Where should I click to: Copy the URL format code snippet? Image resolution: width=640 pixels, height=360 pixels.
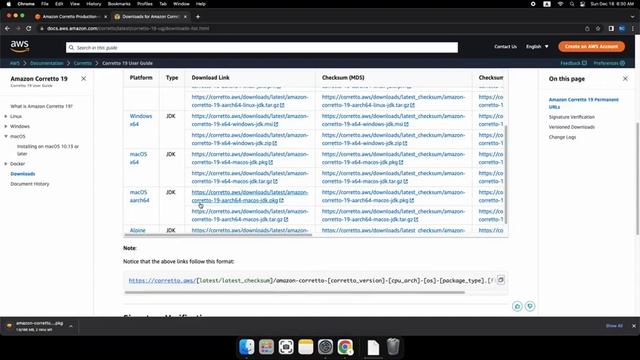[501, 280]
